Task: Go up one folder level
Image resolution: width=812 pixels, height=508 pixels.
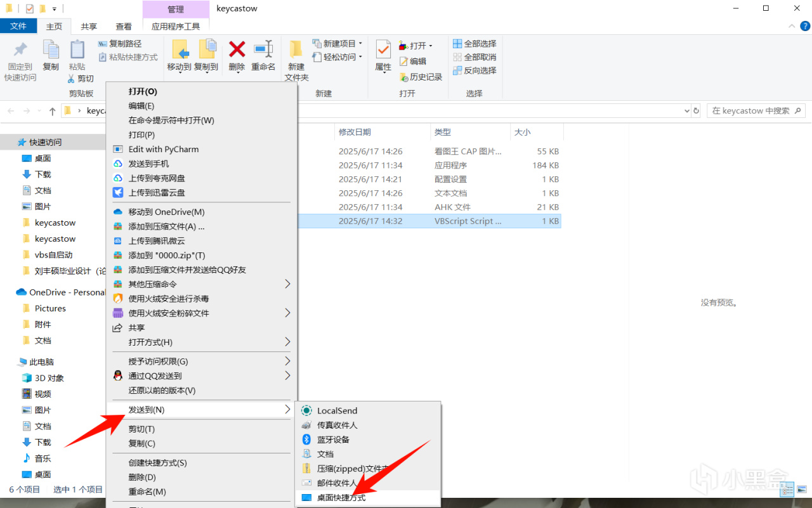Action: pos(53,111)
